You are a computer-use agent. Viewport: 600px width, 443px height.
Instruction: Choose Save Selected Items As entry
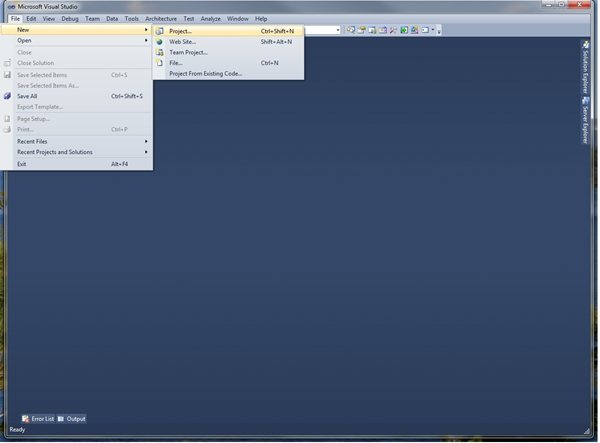pos(77,86)
